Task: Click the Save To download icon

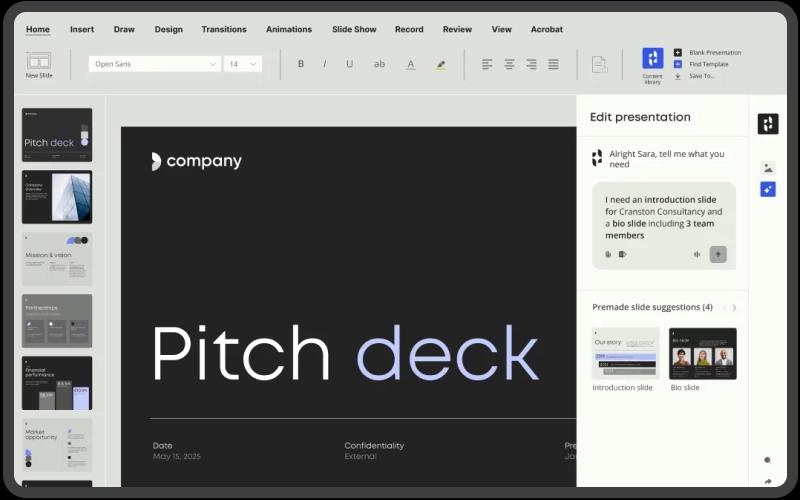Action: [x=678, y=76]
